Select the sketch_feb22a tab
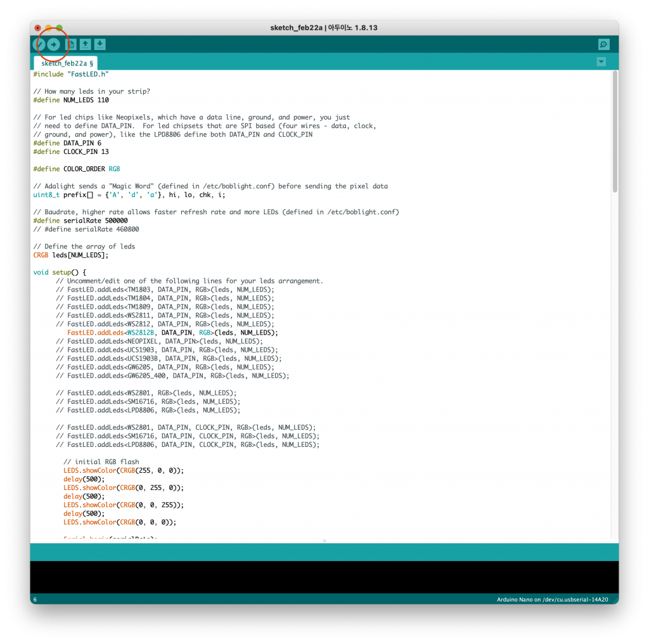 (66, 63)
